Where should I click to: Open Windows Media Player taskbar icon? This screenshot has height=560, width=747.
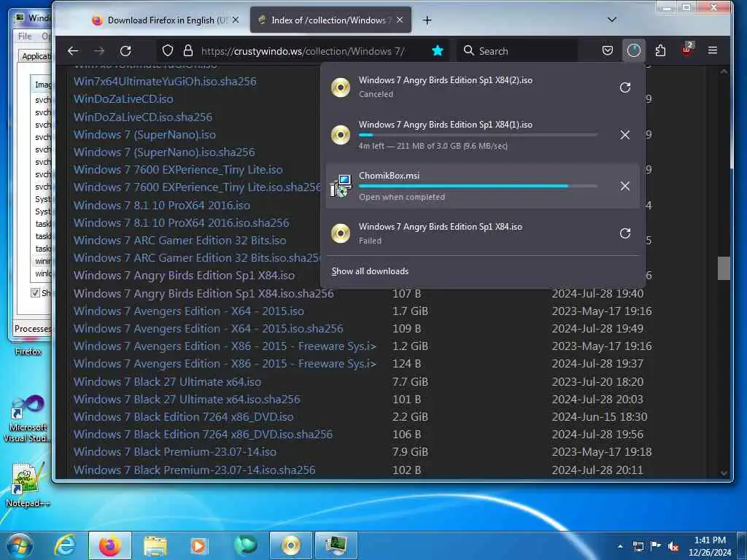(199, 545)
